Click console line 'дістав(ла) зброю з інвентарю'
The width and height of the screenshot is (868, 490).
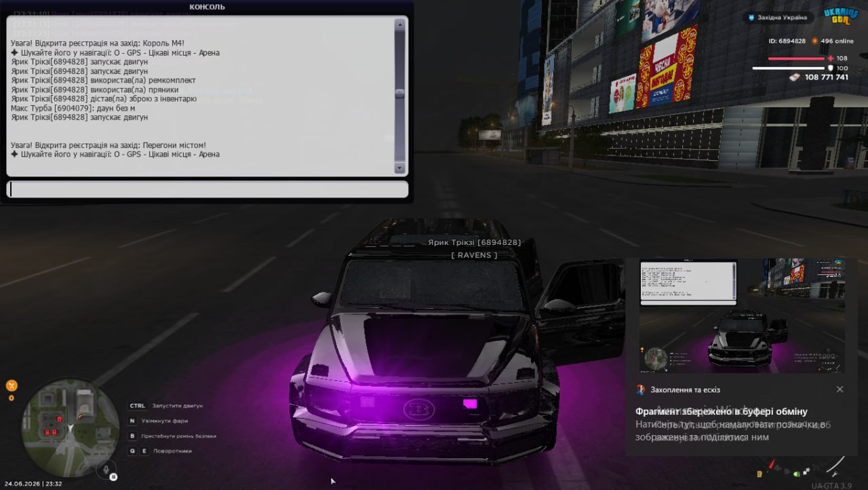[104, 99]
